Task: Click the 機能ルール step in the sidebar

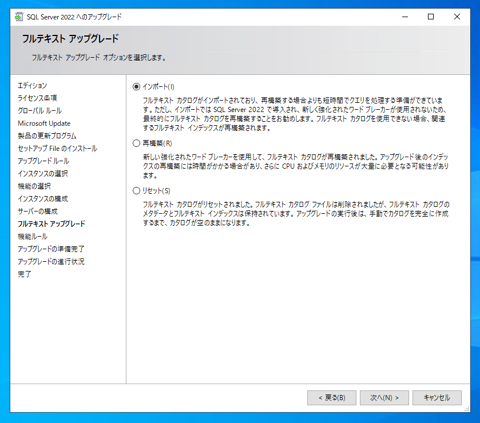Action: tap(33, 236)
